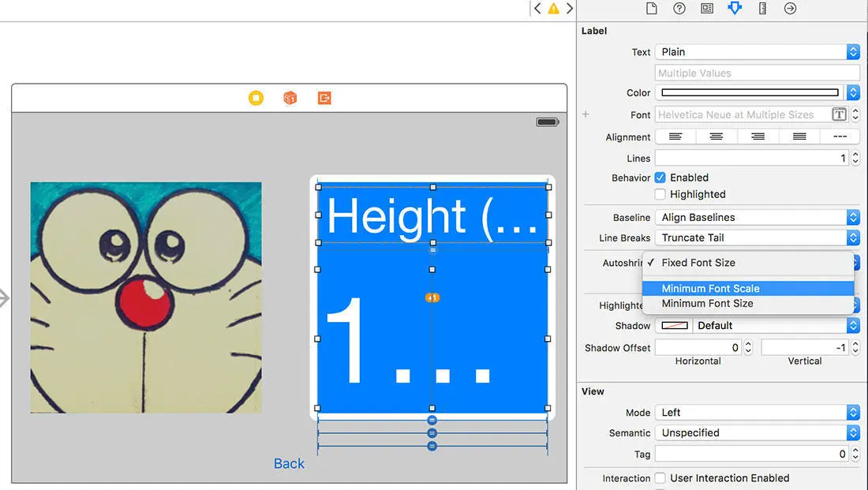This screenshot has width=868, height=490.
Task: Select the orange Exit icon in scene dock
Action: tap(324, 98)
